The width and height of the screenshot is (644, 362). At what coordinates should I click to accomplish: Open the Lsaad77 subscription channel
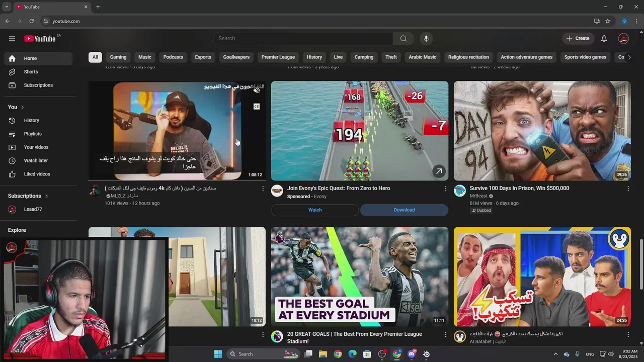click(38, 209)
